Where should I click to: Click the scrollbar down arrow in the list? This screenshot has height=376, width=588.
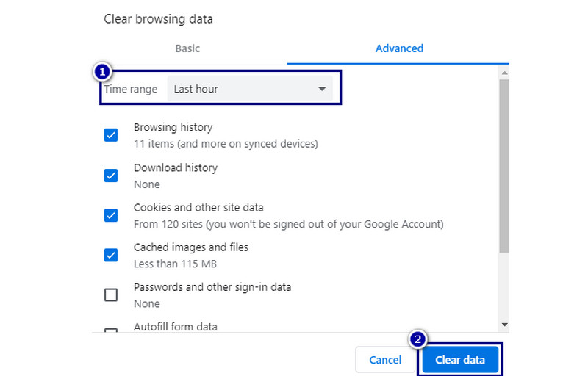click(x=504, y=324)
